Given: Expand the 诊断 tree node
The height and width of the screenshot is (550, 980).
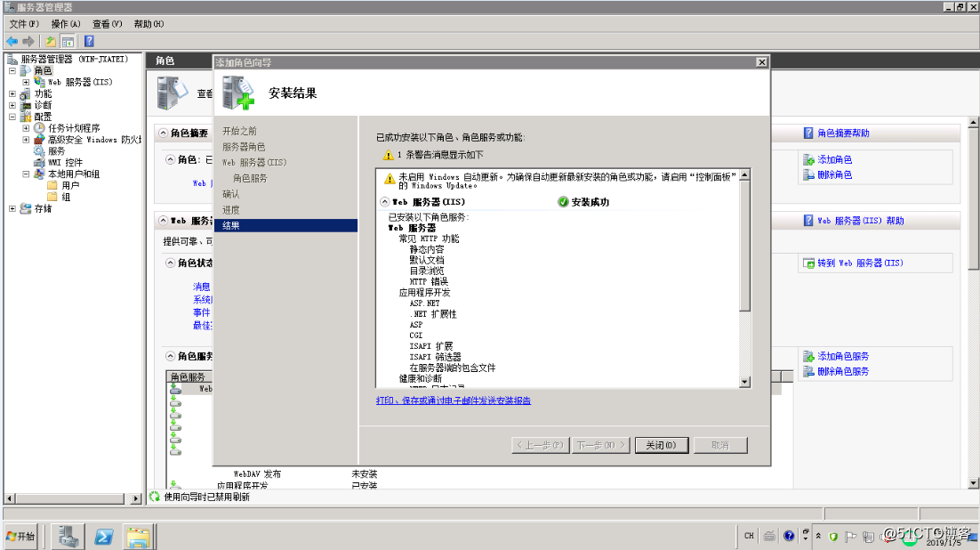Looking at the screenshot, I should coord(12,105).
